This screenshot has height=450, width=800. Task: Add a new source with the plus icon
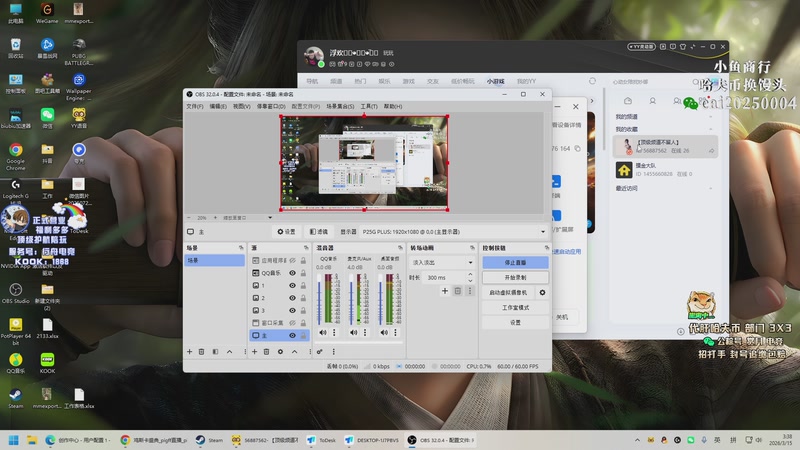[254, 351]
